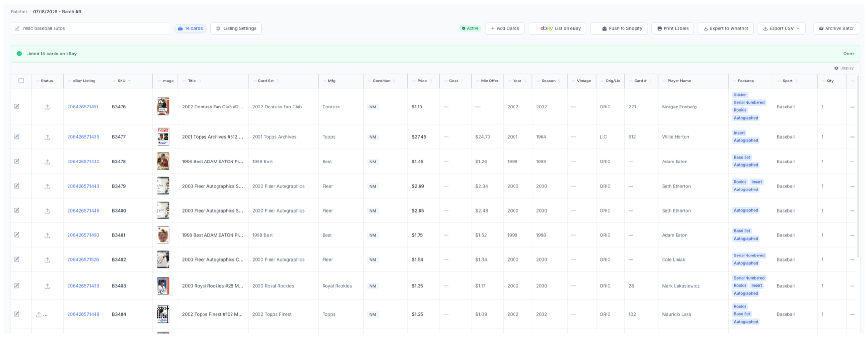Click List on eBay button
This screenshot has width=868, height=337.
point(557,28)
